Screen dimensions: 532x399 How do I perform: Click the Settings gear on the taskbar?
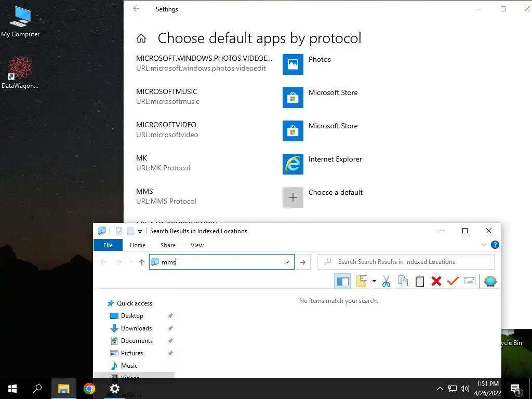click(115, 389)
